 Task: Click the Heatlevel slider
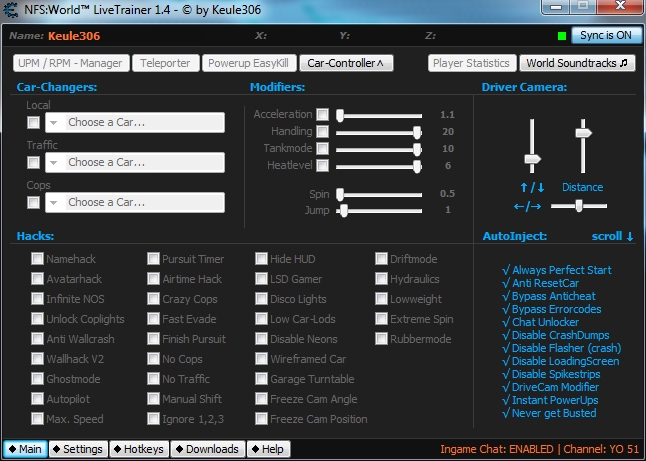coord(379,166)
